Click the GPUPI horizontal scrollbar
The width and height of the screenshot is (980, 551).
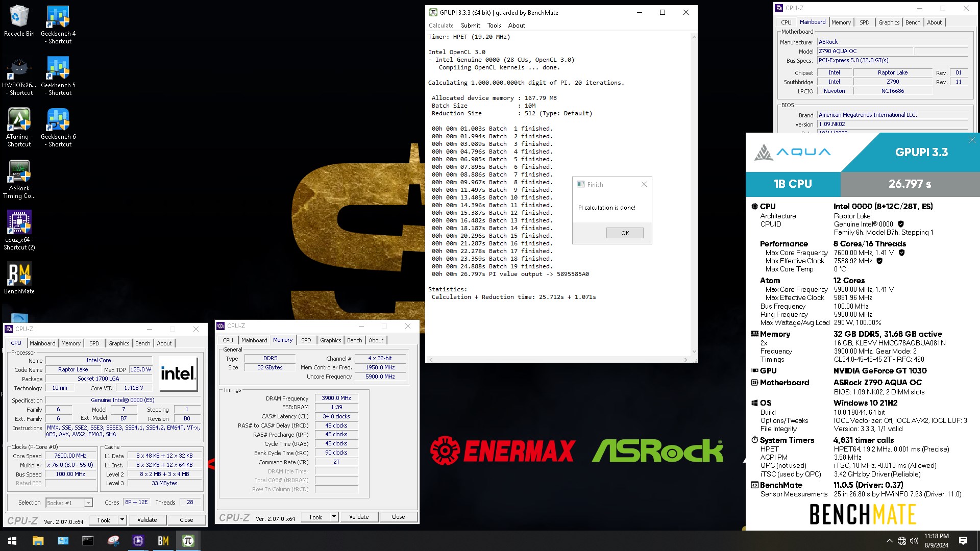click(x=558, y=360)
